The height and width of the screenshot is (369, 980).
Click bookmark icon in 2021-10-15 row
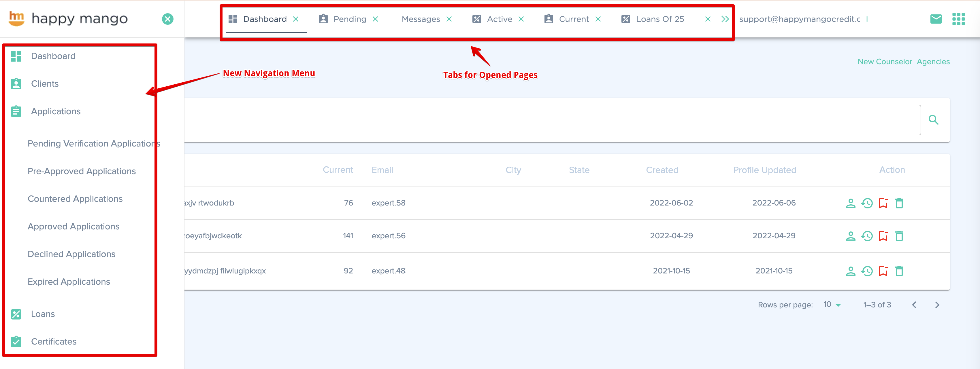(x=883, y=271)
